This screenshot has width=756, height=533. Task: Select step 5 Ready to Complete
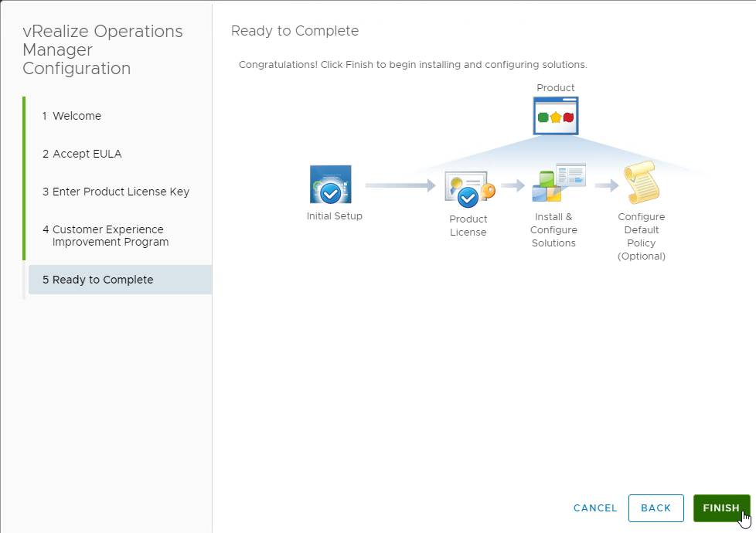point(120,280)
